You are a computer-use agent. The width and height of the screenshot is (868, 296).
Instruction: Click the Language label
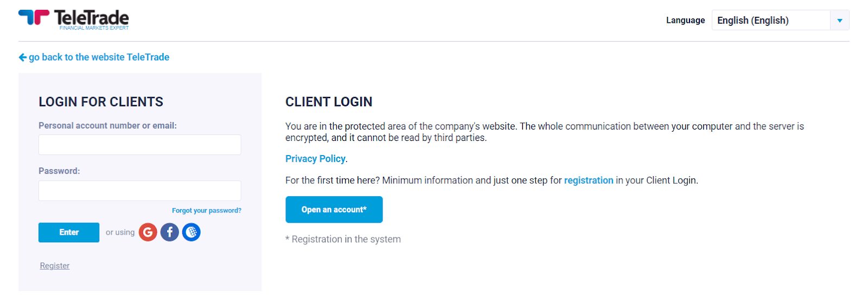[685, 21]
